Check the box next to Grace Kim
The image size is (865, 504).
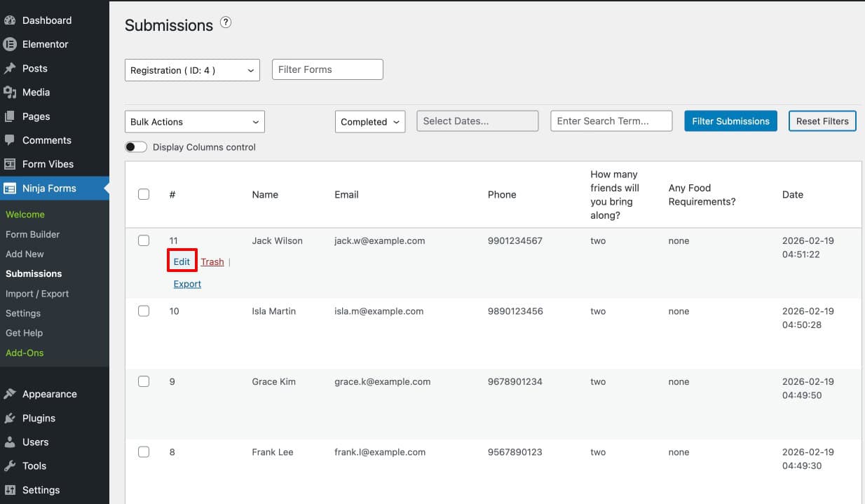[x=144, y=381]
